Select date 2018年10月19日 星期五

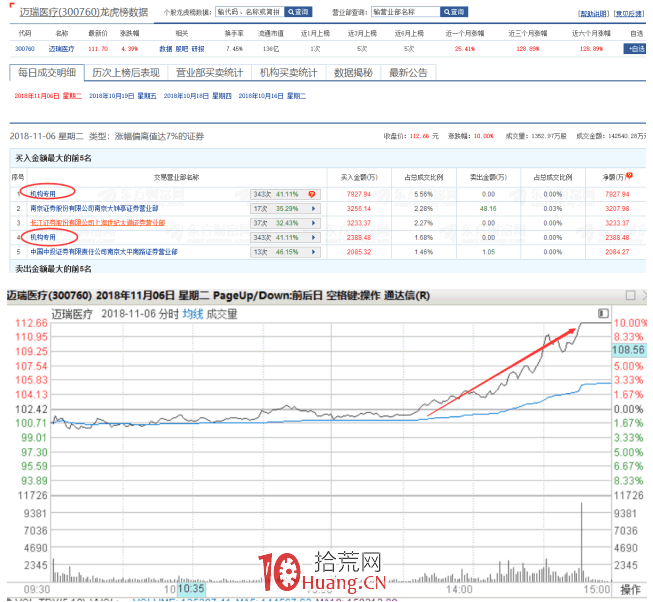tap(123, 96)
